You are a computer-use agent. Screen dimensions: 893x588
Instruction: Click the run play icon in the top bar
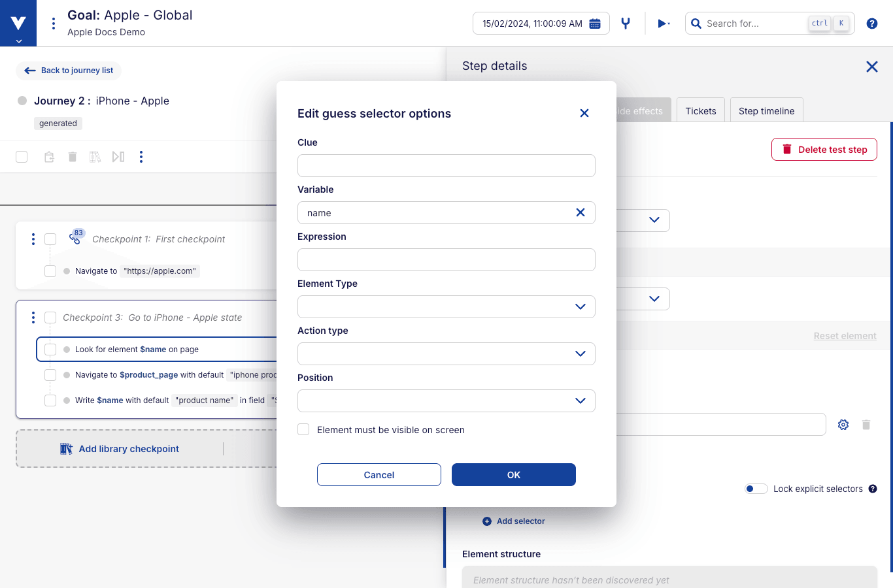(661, 23)
